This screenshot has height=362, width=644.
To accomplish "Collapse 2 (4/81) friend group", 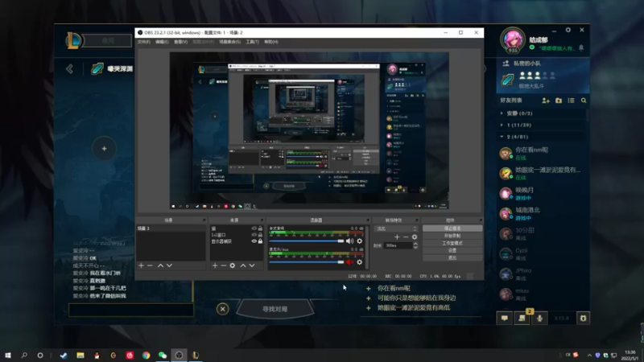I will [x=502, y=137].
